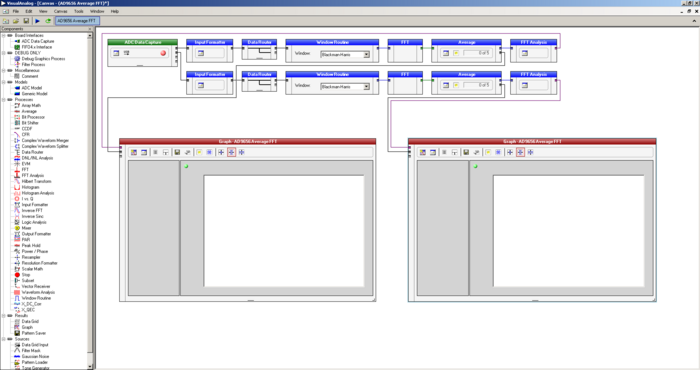This screenshot has width=700, height=370.
Task: Open settings icon in bottom-row FFT Analysis block
Action: point(525,85)
